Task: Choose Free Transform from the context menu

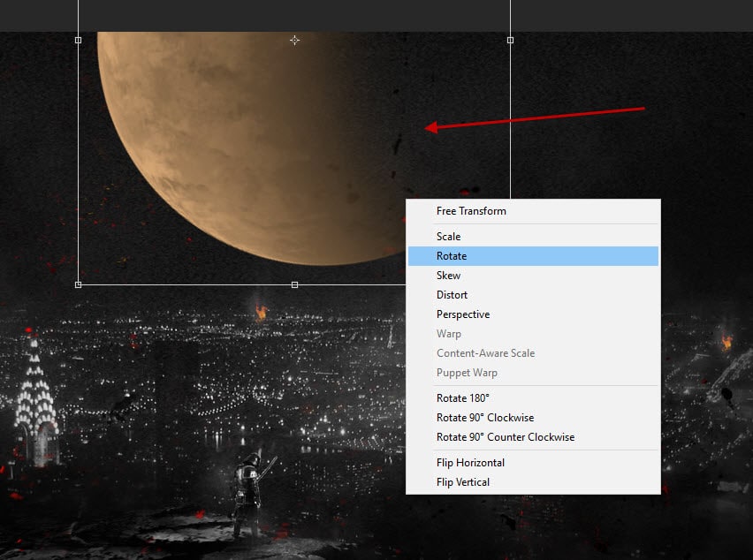Action: pyautogui.click(x=471, y=211)
